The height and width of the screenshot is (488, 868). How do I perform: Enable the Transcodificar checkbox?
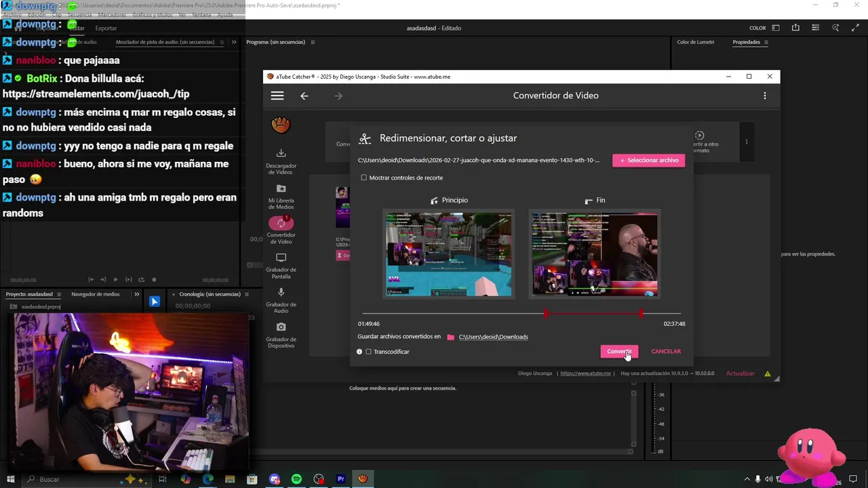click(368, 352)
